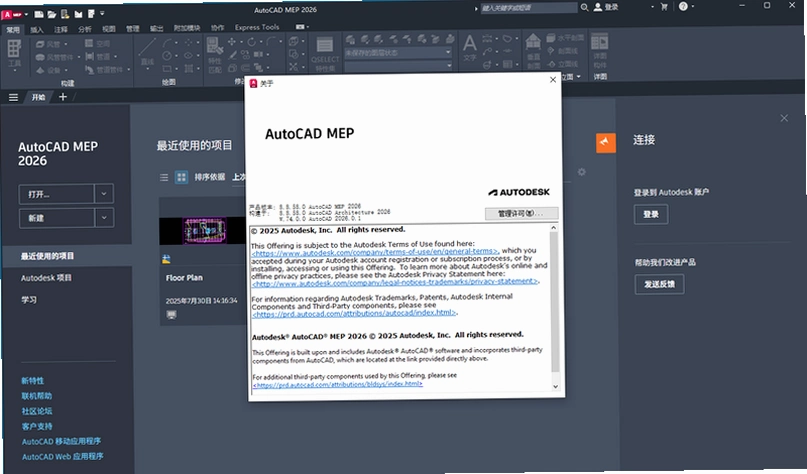Screen dimensions: 807x474
Task: Click the New file icon in quick access toolbar
Action: pos(39,14)
